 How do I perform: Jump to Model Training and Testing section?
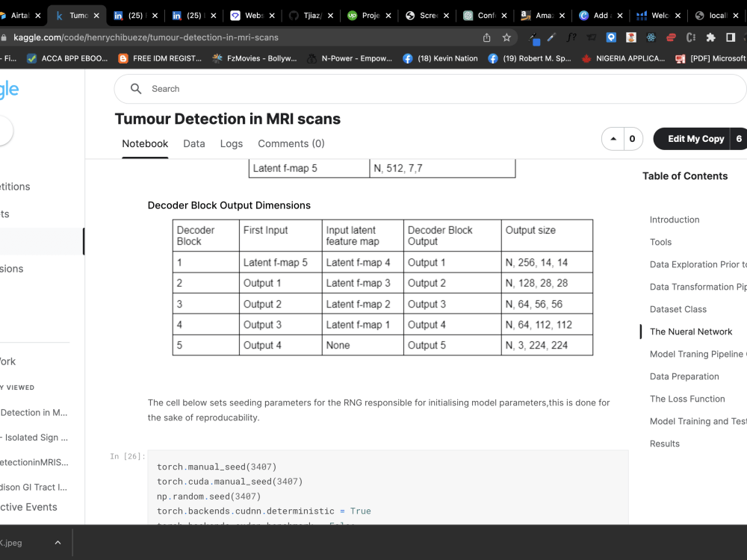pyautogui.click(x=698, y=421)
